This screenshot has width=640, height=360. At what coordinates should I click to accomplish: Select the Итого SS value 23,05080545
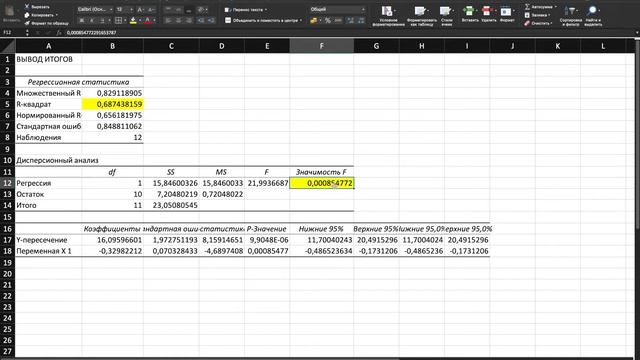[171, 205]
